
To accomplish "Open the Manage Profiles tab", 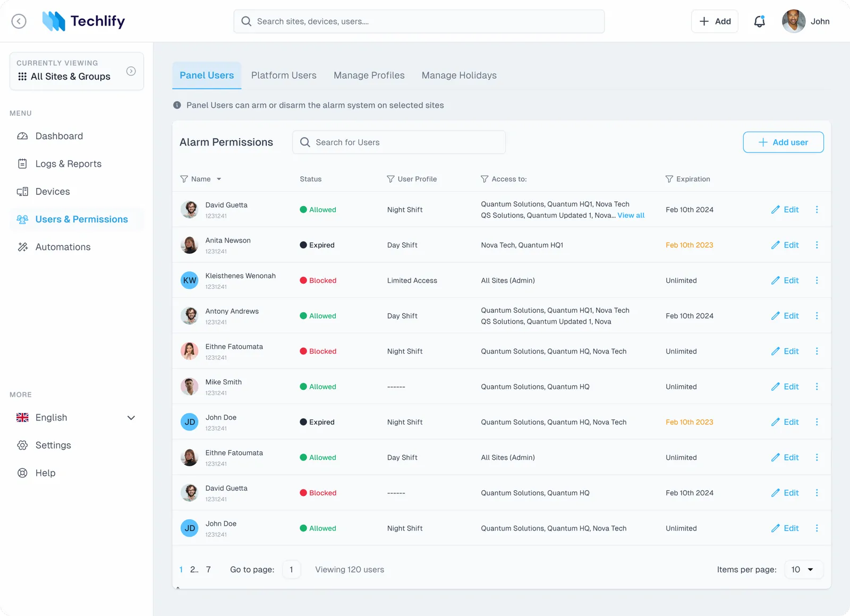I will pos(369,75).
